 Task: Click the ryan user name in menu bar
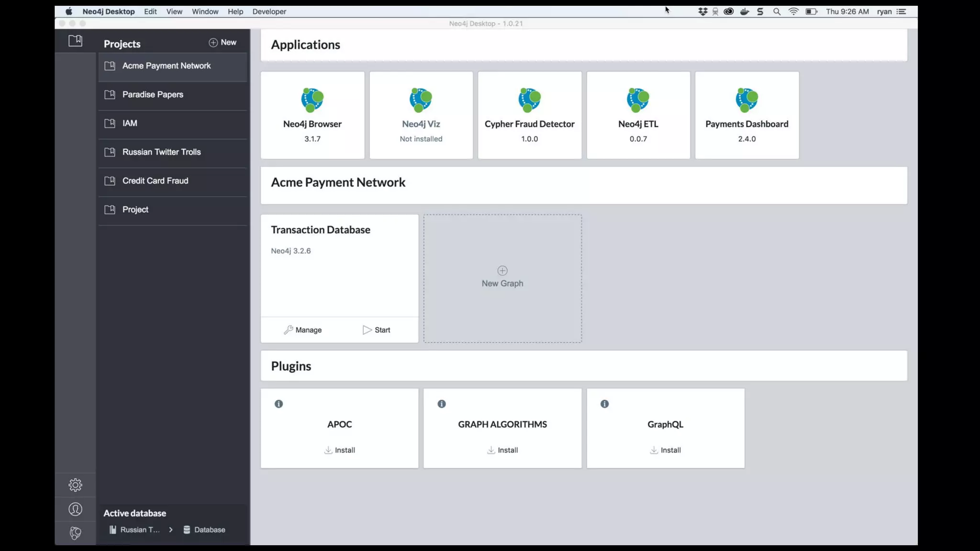[x=884, y=11]
